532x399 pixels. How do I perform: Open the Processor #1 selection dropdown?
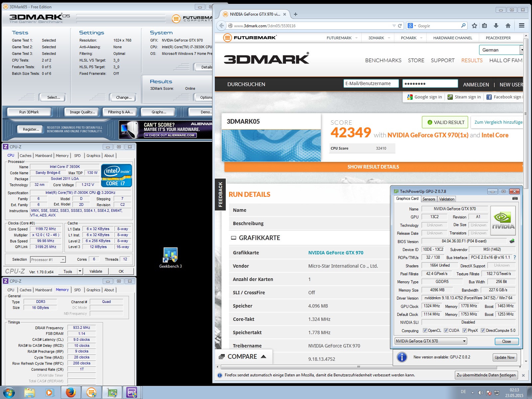(x=48, y=260)
